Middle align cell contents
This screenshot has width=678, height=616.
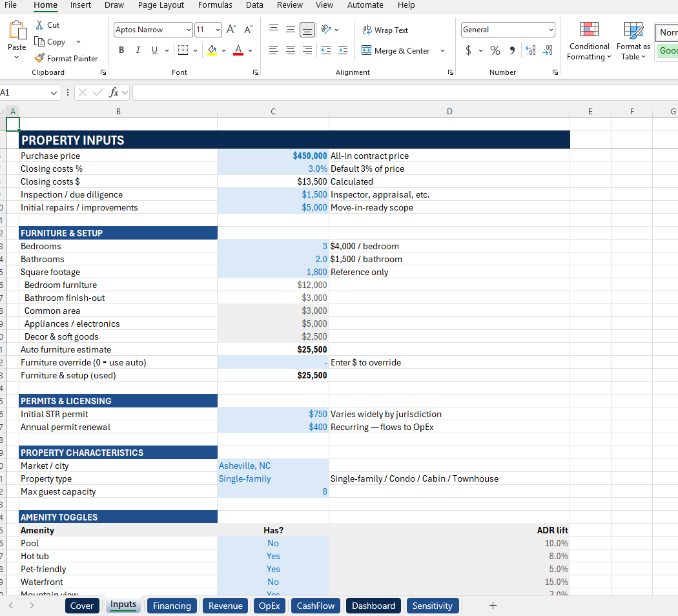click(x=291, y=30)
